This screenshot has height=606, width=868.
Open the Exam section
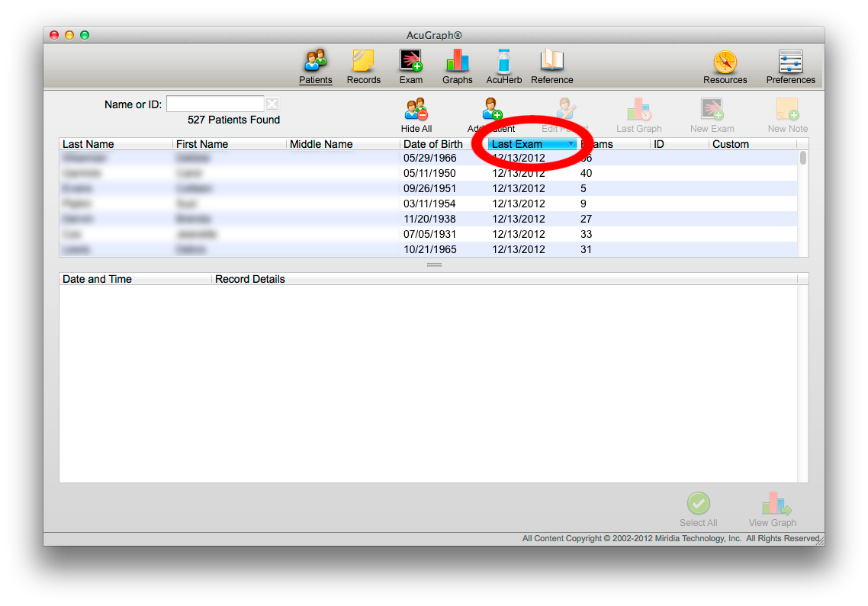coord(411,66)
